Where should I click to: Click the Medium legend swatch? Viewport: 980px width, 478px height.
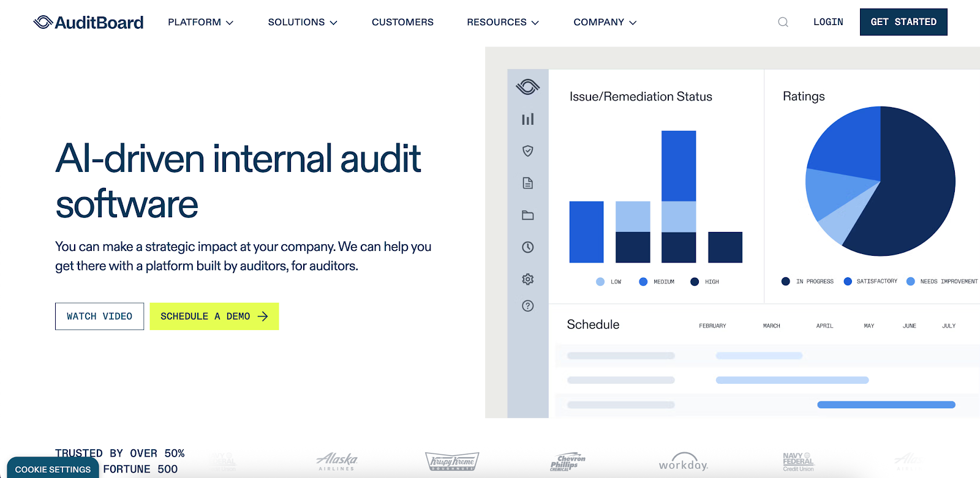(643, 282)
